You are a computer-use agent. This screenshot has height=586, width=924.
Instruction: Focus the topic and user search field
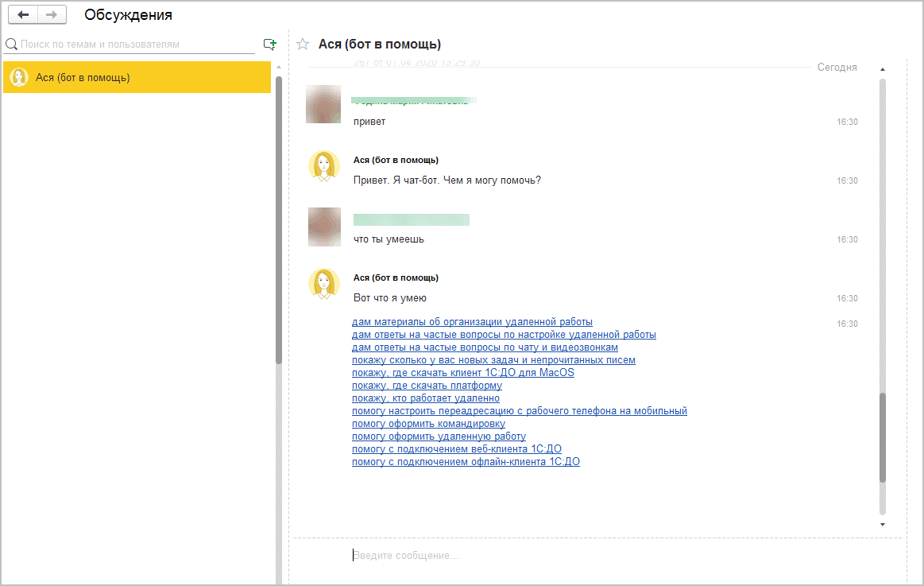[x=135, y=45]
